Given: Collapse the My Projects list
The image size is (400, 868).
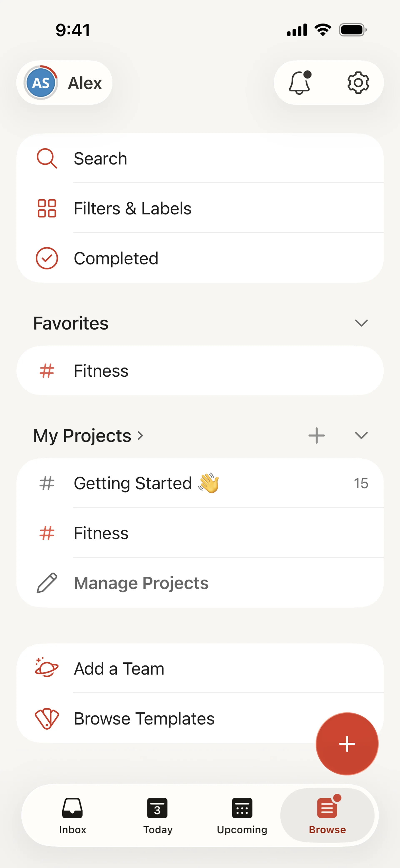Looking at the screenshot, I should coord(361,436).
